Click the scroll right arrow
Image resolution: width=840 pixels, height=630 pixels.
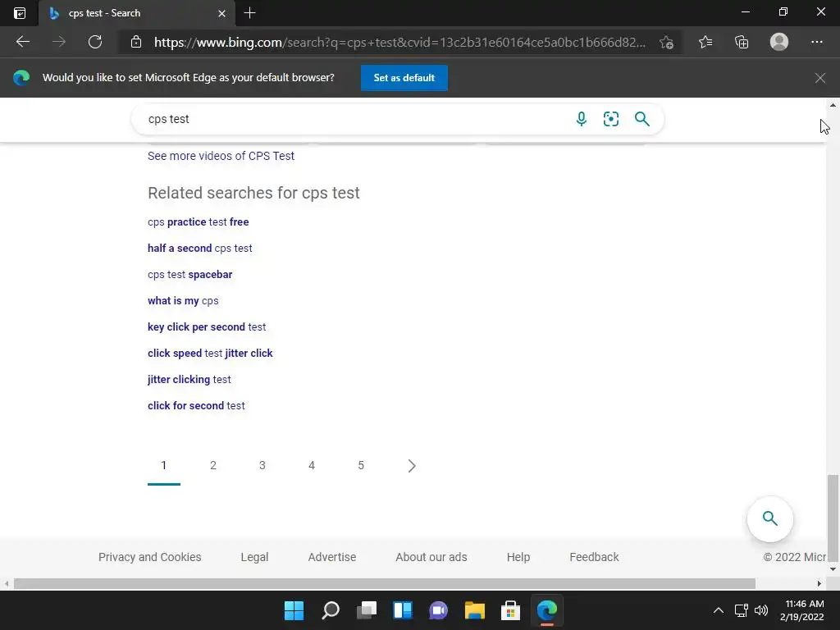819,583
